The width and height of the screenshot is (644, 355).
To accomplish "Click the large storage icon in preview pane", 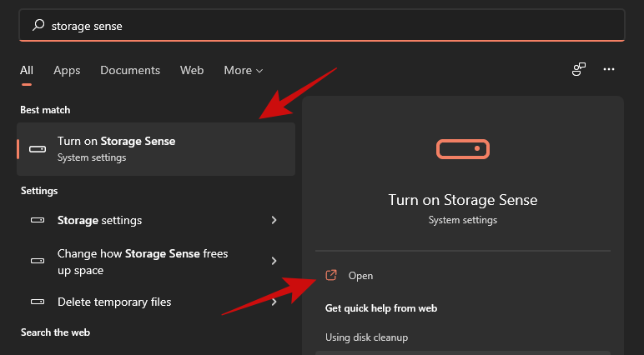I will tap(462, 149).
